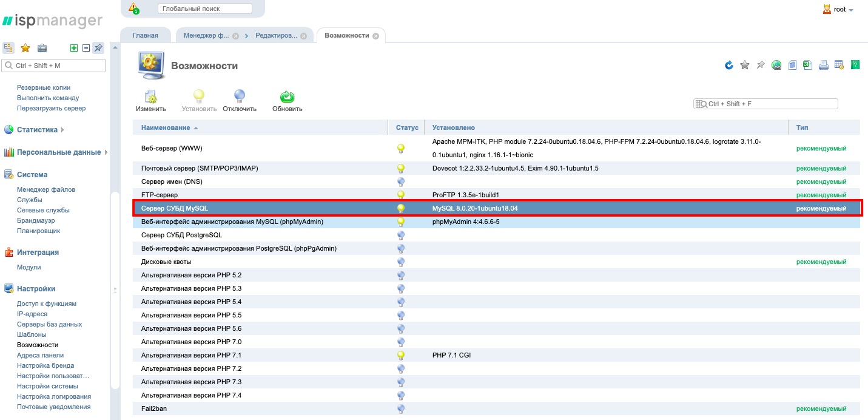Click the status bulb of FTP-сервер row

400,195
